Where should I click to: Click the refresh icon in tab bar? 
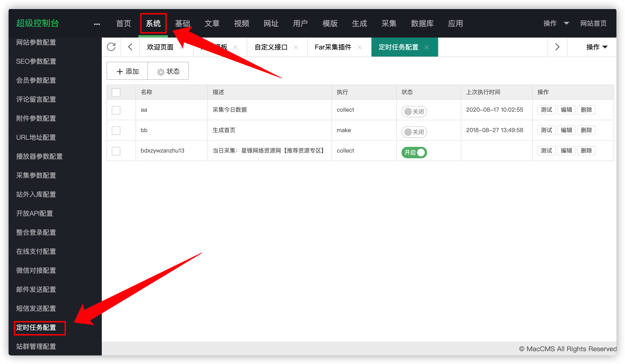click(111, 47)
